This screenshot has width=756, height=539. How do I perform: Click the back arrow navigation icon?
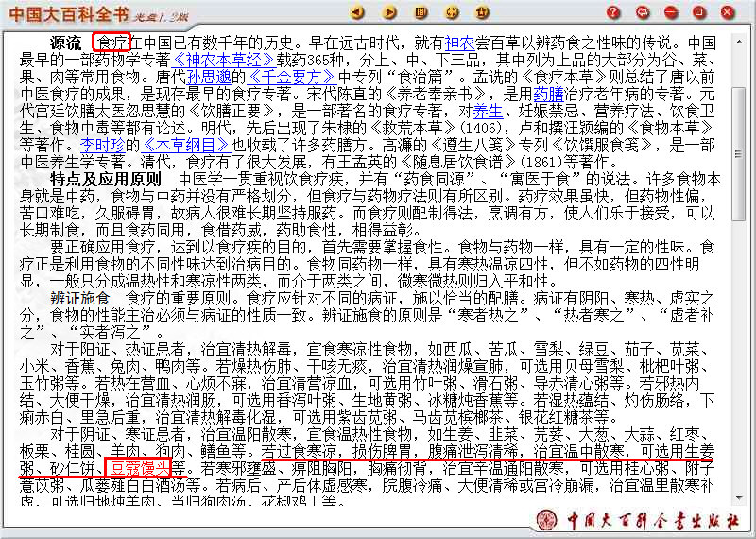pos(358,12)
